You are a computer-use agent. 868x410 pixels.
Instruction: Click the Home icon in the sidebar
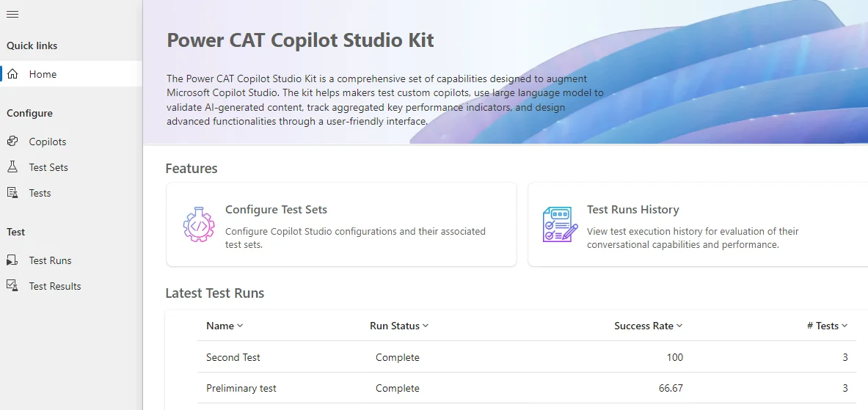coord(12,74)
